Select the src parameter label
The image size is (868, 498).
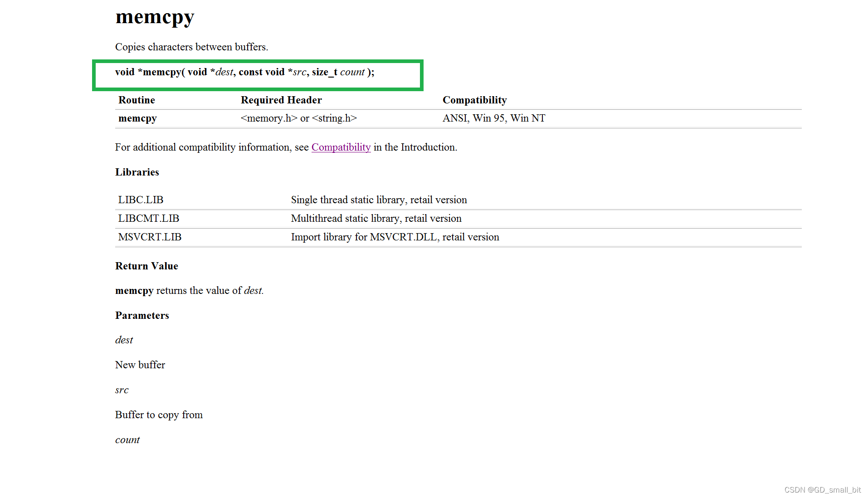click(122, 390)
